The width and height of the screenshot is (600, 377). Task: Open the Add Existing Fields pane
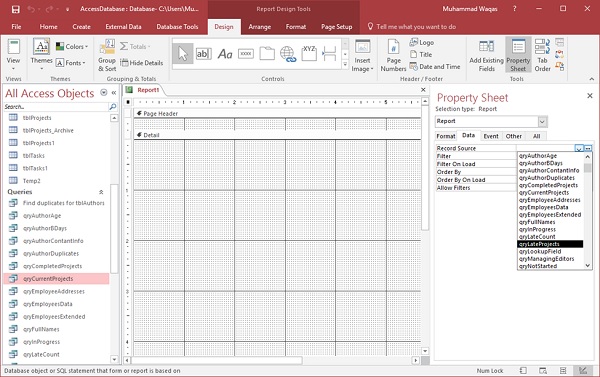tap(486, 56)
